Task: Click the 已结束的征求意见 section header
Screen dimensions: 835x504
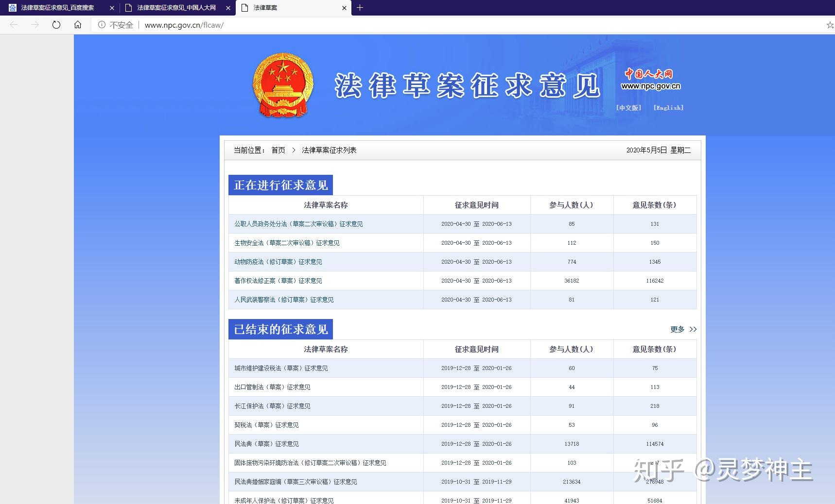Action: tap(281, 329)
